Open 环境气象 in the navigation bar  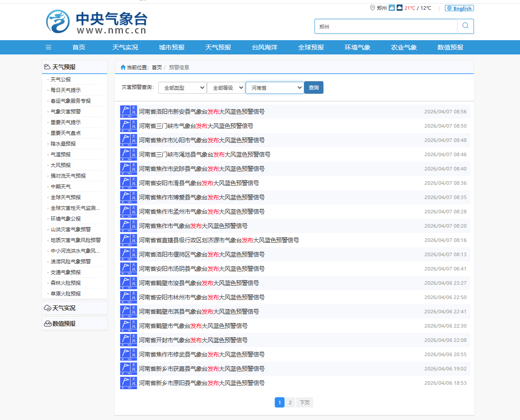click(x=357, y=47)
